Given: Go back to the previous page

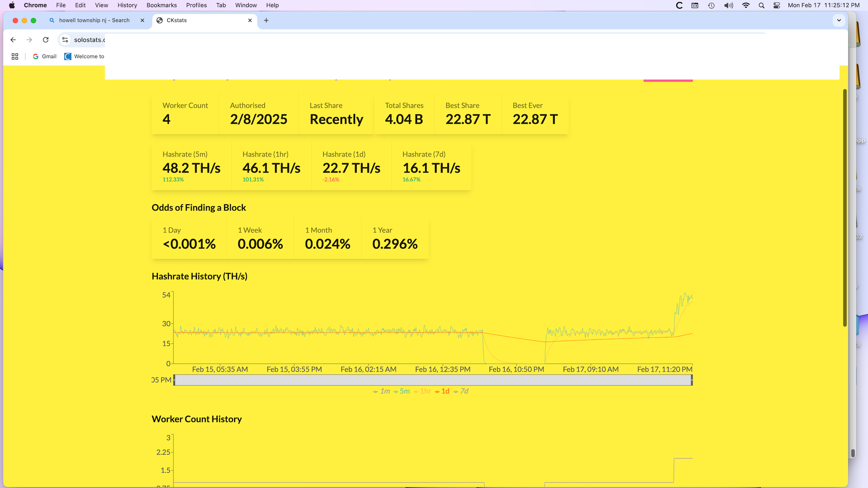Looking at the screenshot, I should point(13,40).
